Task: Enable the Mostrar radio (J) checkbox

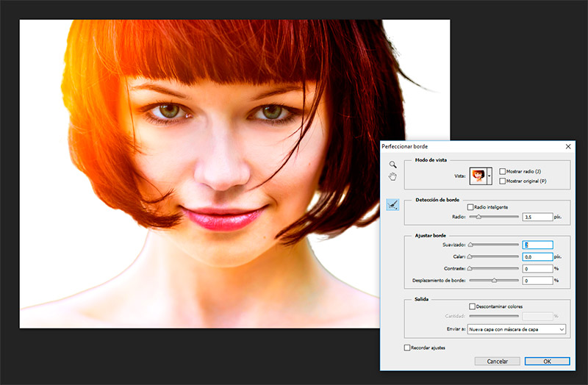Action: pyautogui.click(x=502, y=171)
